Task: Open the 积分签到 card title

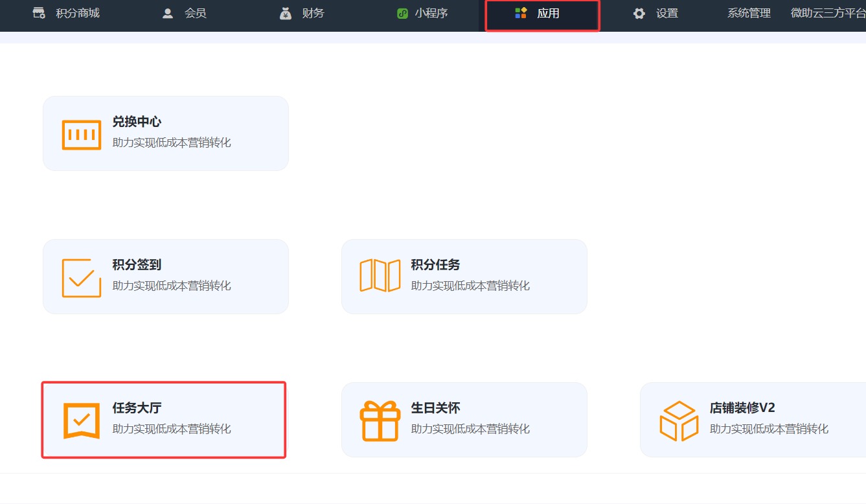Action: click(137, 265)
